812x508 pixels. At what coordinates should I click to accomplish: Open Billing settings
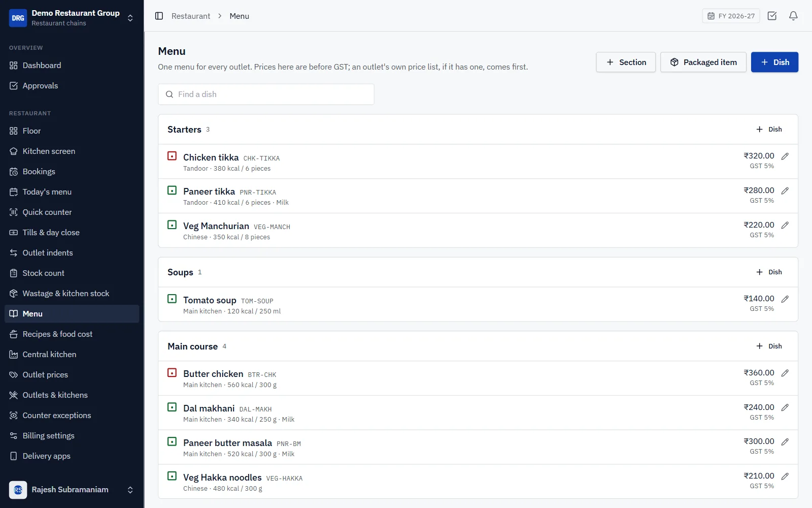pos(72,436)
